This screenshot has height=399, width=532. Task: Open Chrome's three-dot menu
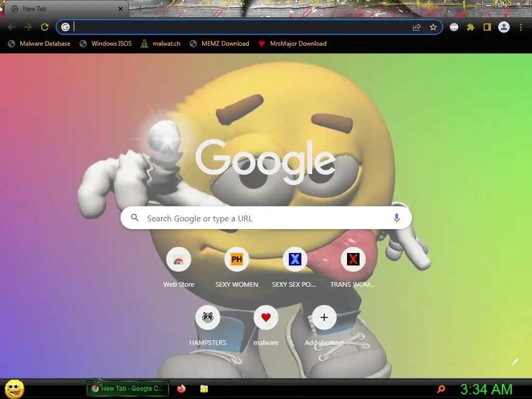tap(521, 27)
